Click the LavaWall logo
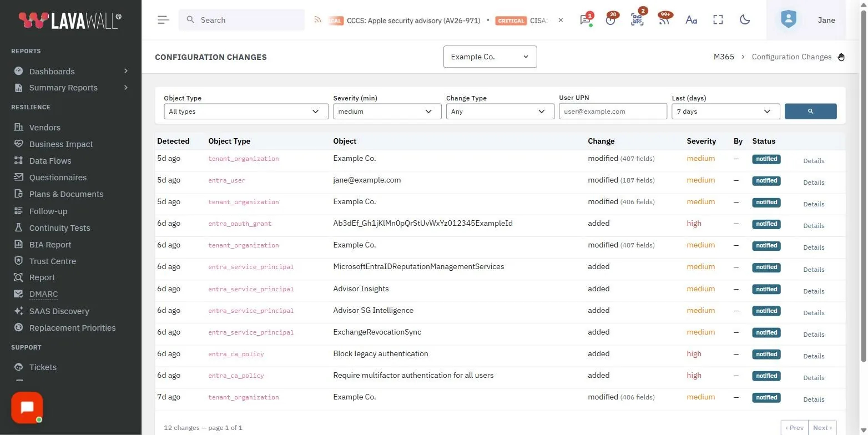 point(69,21)
